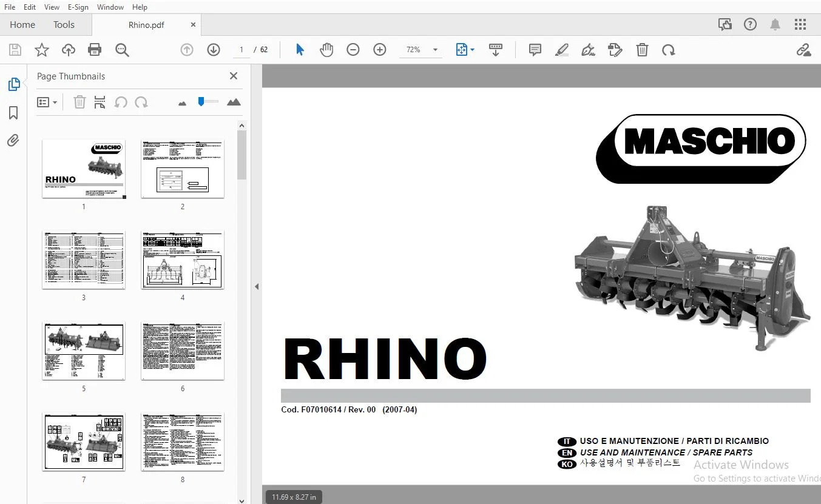View notifications bell
The width and height of the screenshot is (821, 504).
click(x=775, y=25)
